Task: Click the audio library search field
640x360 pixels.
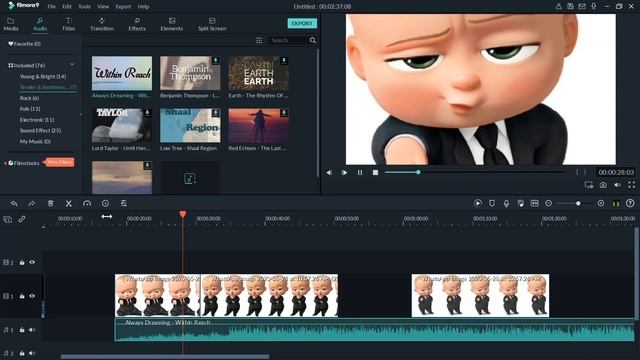Action: (288, 40)
